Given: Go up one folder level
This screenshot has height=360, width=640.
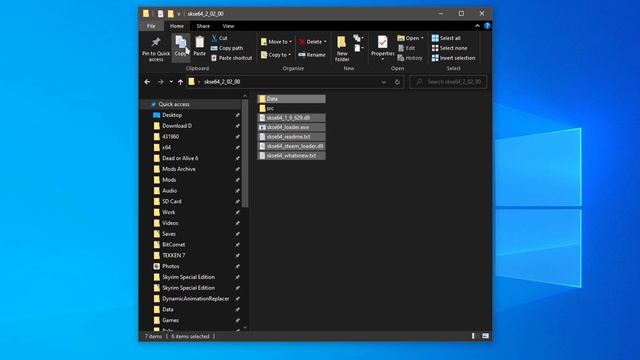Looking at the screenshot, I should [x=180, y=82].
